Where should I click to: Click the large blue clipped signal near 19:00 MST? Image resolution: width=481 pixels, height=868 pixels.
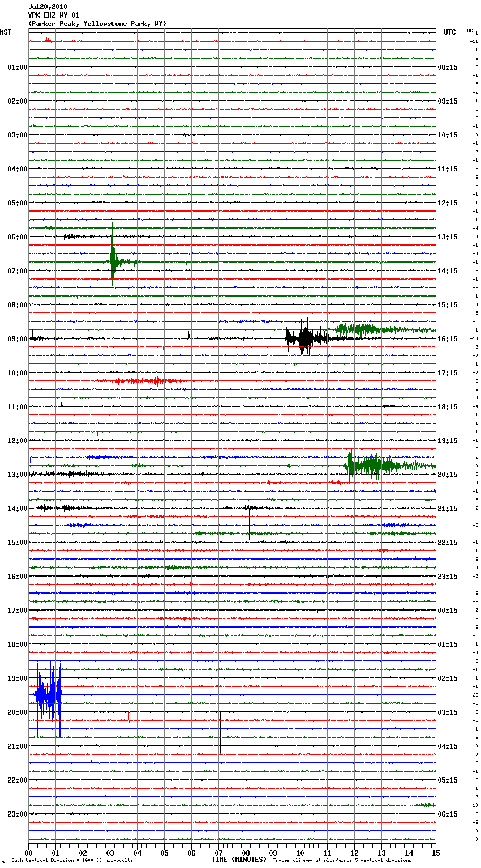coord(49,694)
